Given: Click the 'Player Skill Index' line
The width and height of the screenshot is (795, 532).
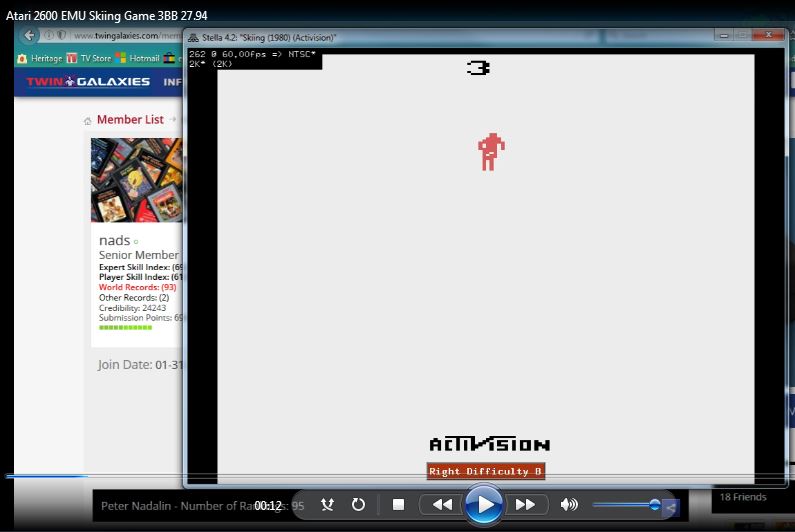Looking at the screenshot, I should coord(141,277).
